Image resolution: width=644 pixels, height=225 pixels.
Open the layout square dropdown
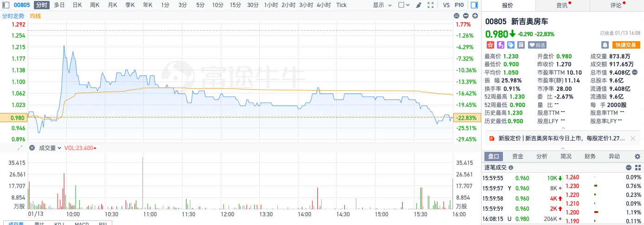pyautogui.click(x=403, y=5)
